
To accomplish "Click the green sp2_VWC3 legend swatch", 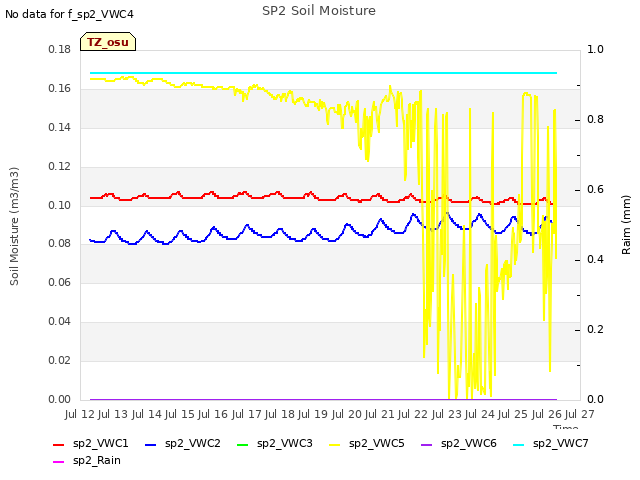I will [x=242, y=444].
